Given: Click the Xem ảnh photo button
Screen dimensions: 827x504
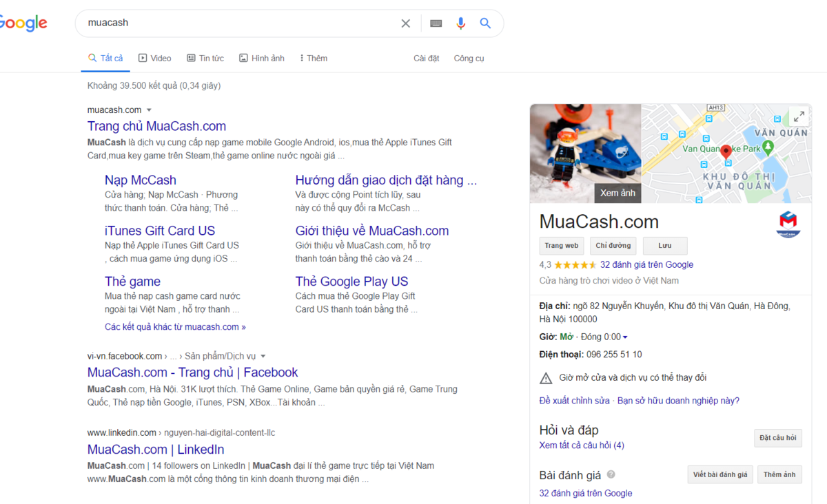Looking at the screenshot, I should point(618,193).
